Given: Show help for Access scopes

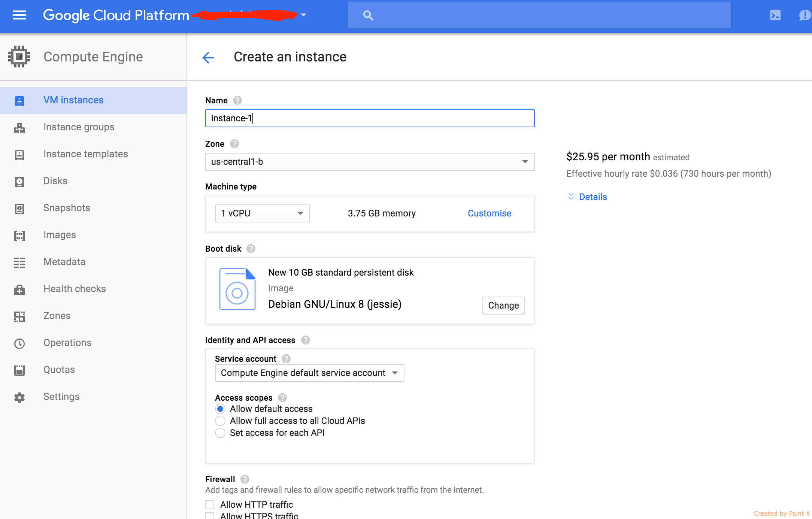Looking at the screenshot, I should click(282, 398).
